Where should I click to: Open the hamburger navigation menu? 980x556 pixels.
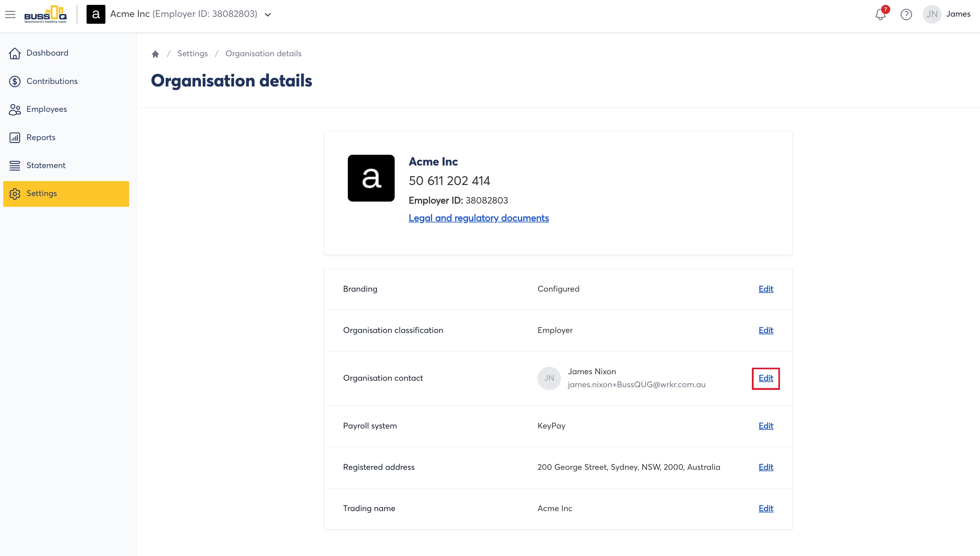10,15
